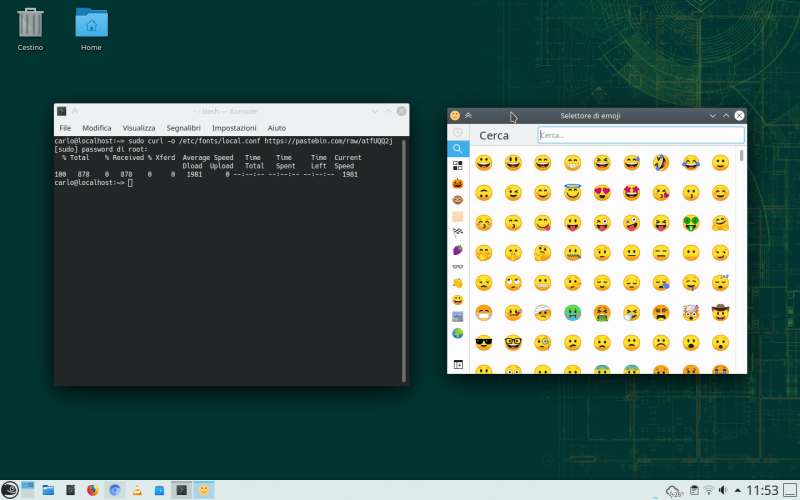Pick the face with medical mask emoji
The image size is (800, 500).
coord(484,313)
